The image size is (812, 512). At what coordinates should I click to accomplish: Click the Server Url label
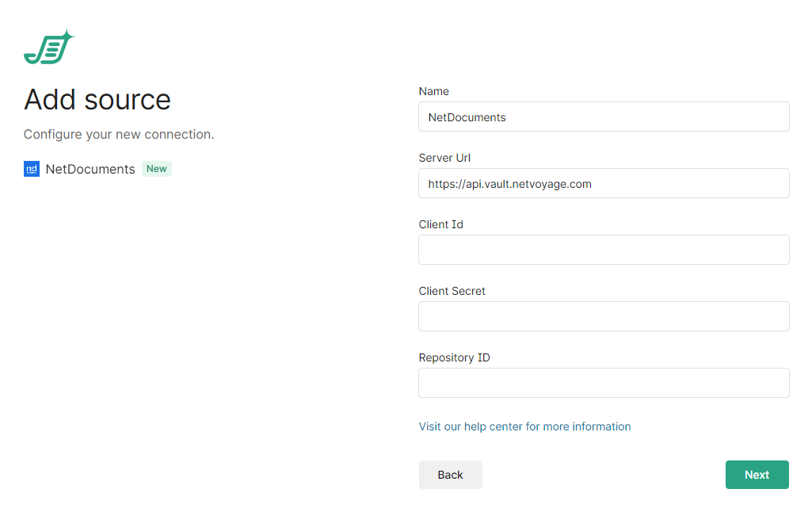point(444,158)
